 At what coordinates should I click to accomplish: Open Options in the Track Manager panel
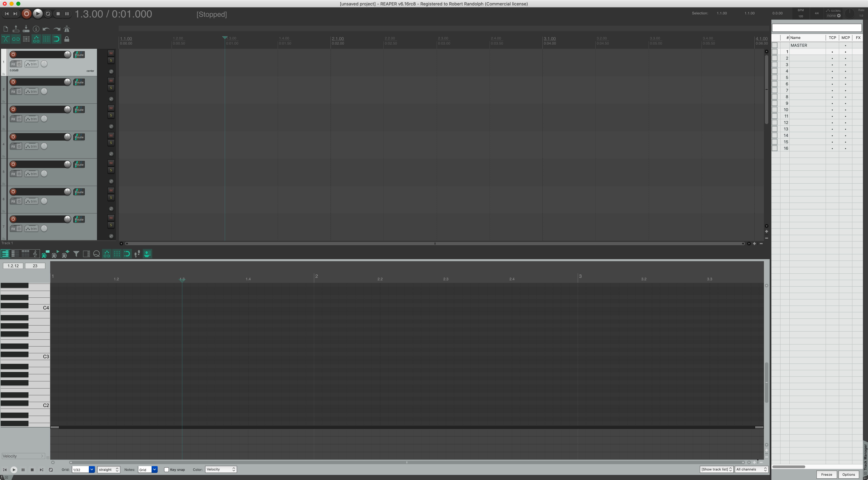pyautogui.click(x=849, y=474)
